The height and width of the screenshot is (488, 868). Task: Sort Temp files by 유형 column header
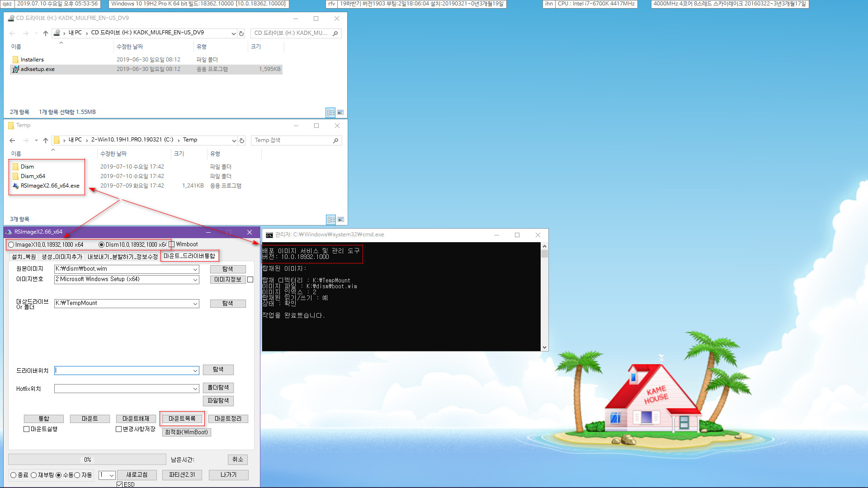click(215, 154)
